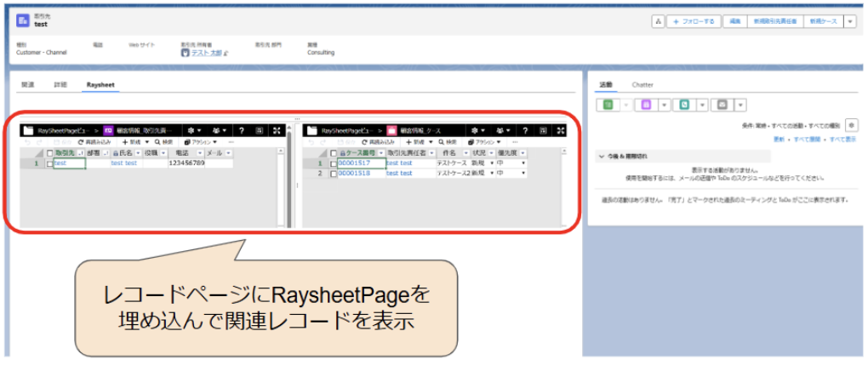Check the row 1 checkbox in left sheet
Viewport: 868px width, 371px height.
click(x=49, y=163)
